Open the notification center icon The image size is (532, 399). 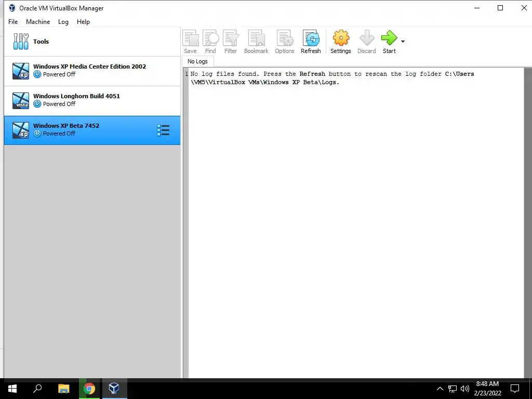515,389
